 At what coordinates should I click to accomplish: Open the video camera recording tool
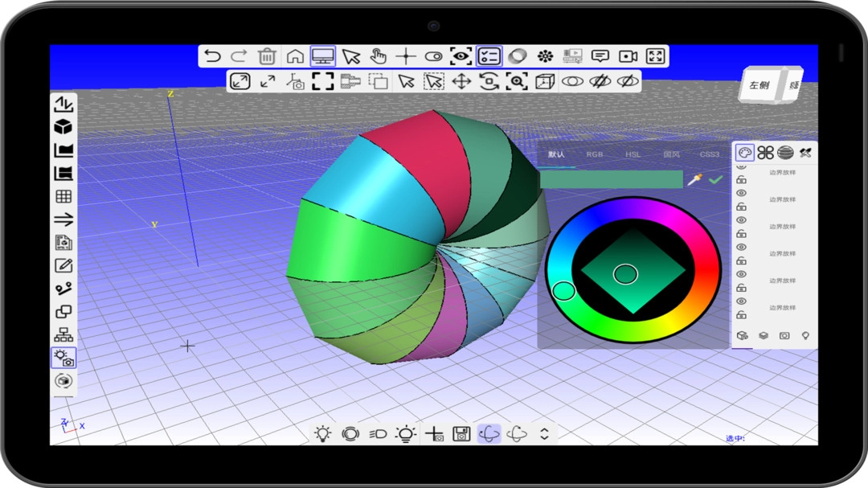(x=628, y=56)
